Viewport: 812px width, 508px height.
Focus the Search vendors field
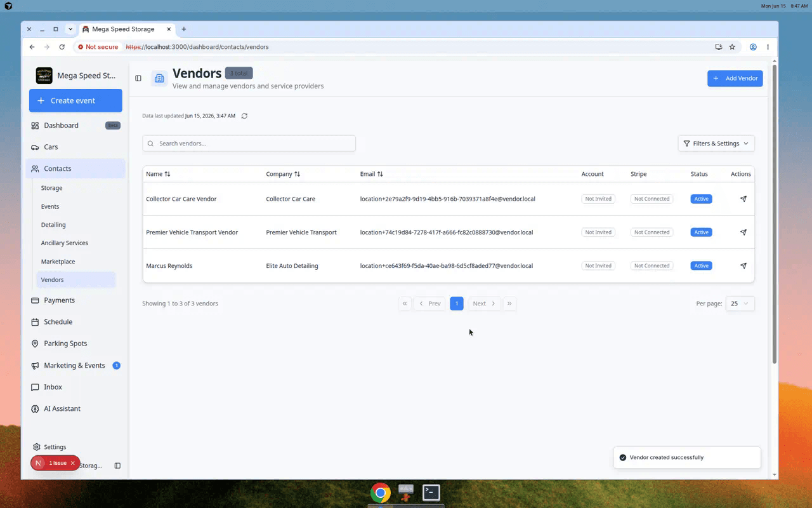tap(249, 144)
